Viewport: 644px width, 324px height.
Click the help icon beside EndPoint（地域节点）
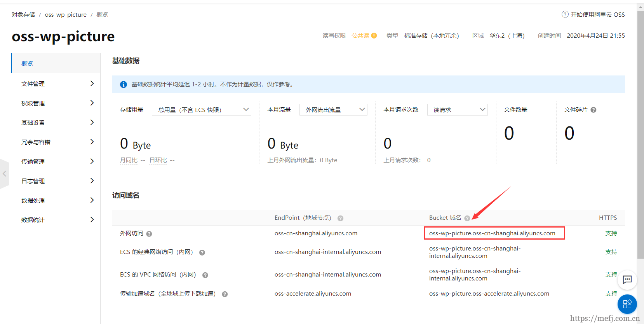[340, 218]
